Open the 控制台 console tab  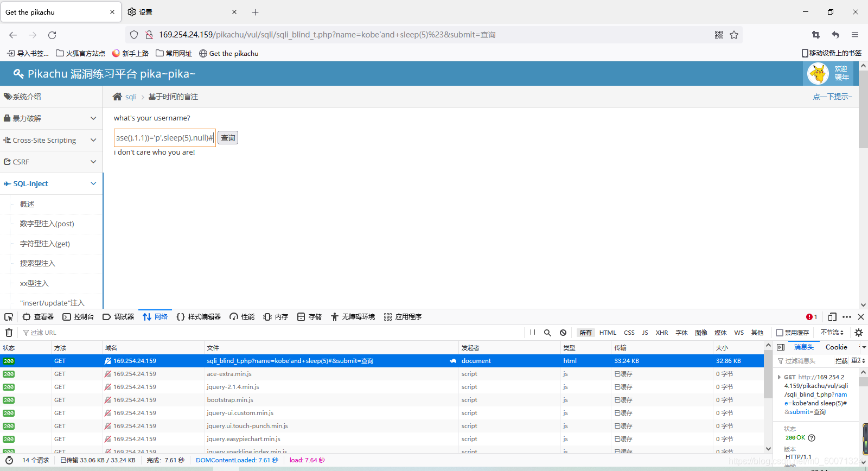tap(78, 317)
